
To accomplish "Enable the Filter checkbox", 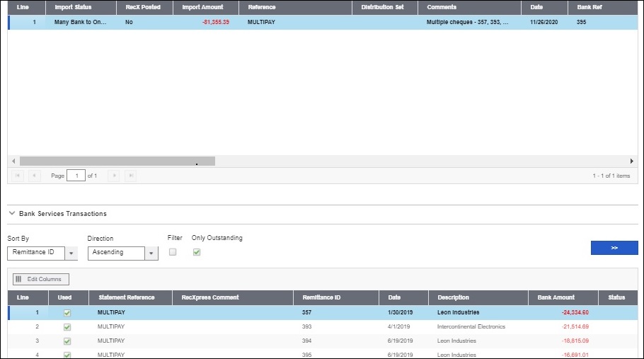I will click(173, 252).
